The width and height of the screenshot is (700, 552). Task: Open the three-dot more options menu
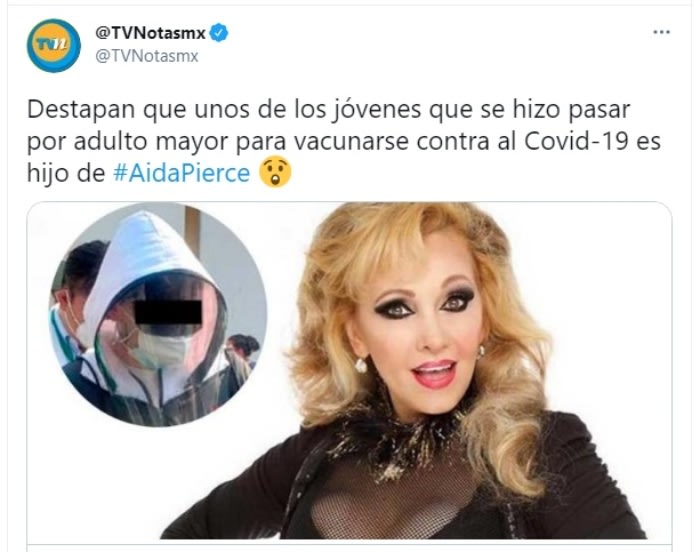click(x=662, y=32)
